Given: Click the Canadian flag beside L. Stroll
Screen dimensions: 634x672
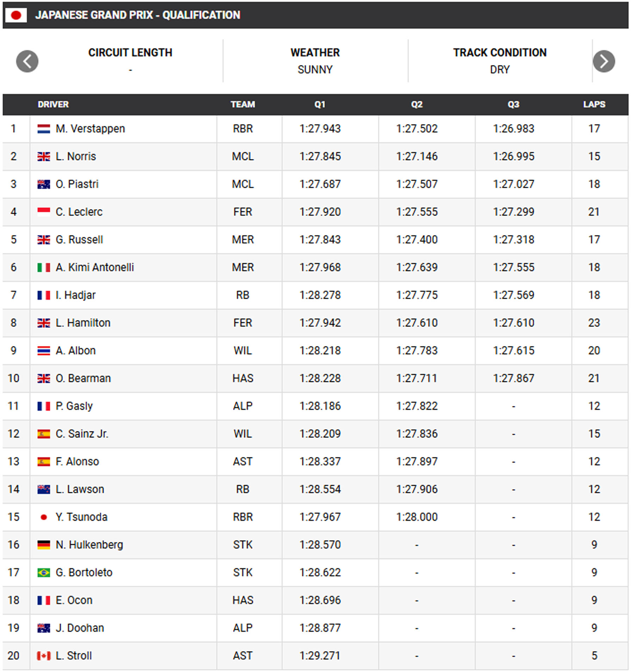Looking at the screenshot, I should pos(44,656).
